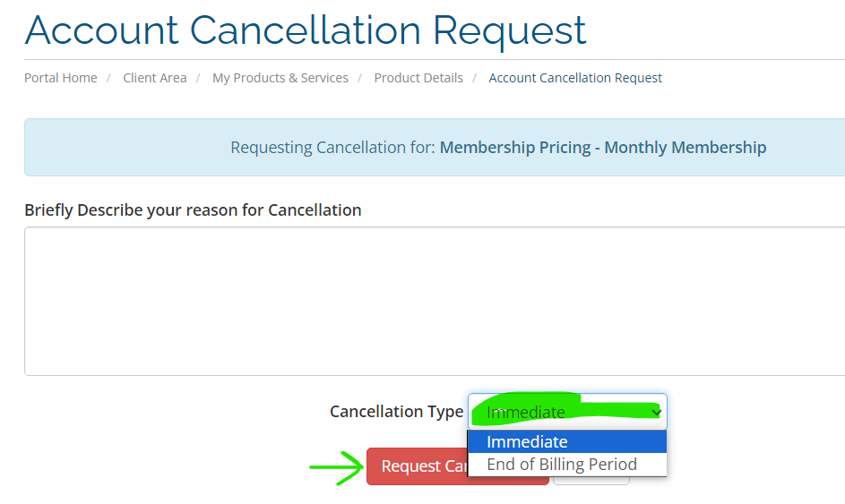
Task: Click the Membership Pricing - Monthly Membership text
Action: 603,148
